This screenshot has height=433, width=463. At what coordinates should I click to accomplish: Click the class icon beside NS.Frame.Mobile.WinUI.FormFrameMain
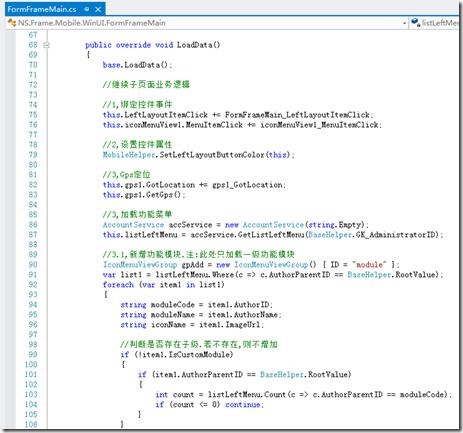[12, 23]
